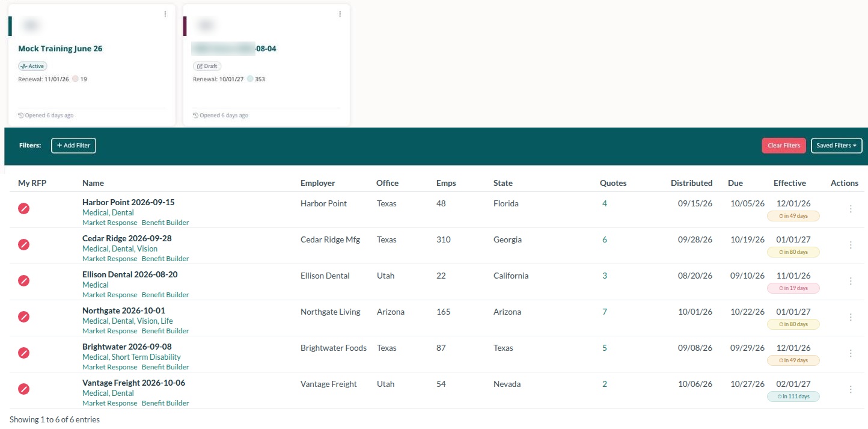868x429 pixels.
Task: Click the 353 count indicator on Draft card
Action: click(x=256, y=79)
